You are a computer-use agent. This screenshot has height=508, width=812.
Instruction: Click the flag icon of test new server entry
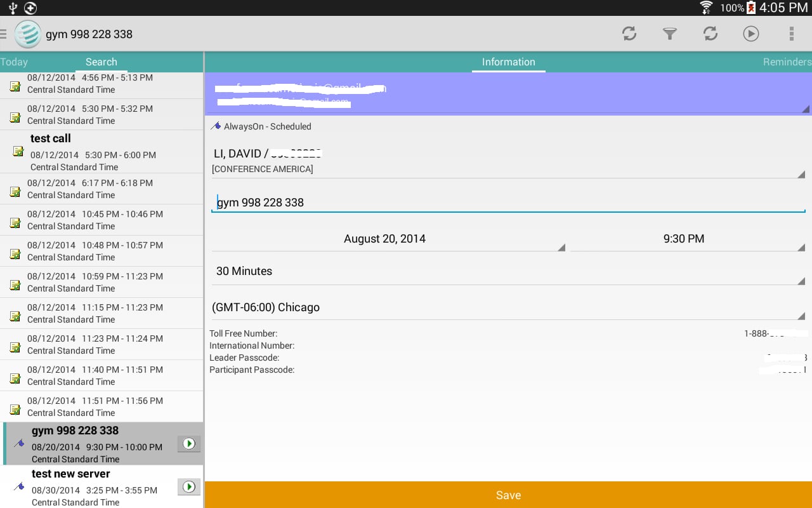pyautogui.click(x=19, y=486)
